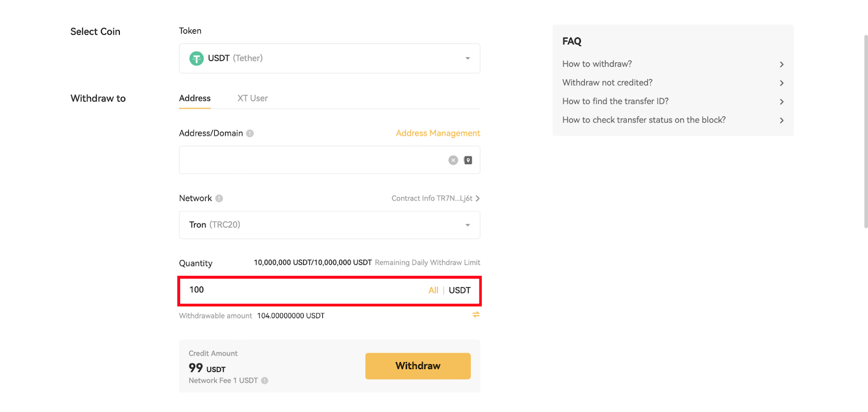
Task: Click the Address/Domain info icon
Action: pos(250,133)
